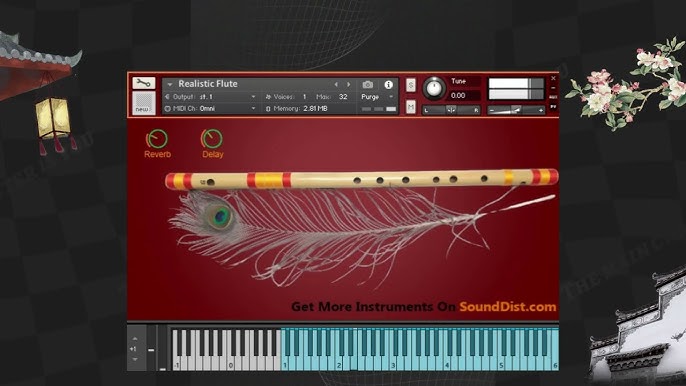This screenshot has height=386, width=686.
Task: Go to the next instrument arrow
Action: [x=349, y=84]
